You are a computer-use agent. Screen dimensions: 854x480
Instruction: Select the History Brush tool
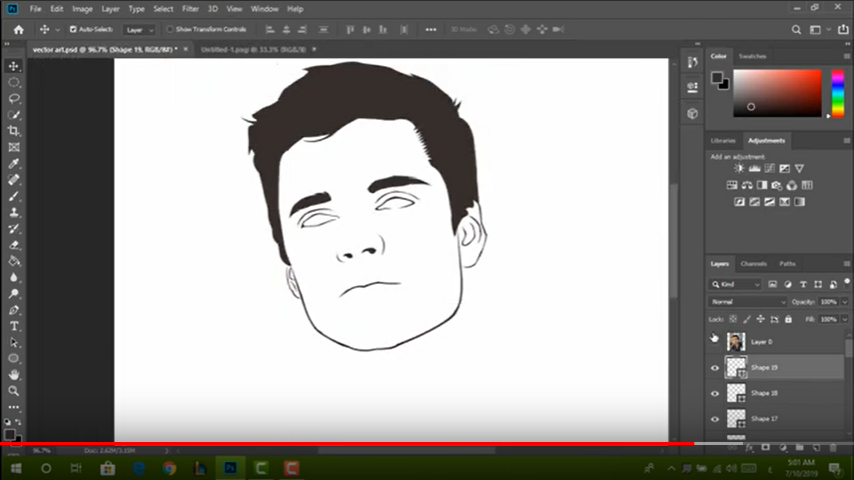[14, 229]
